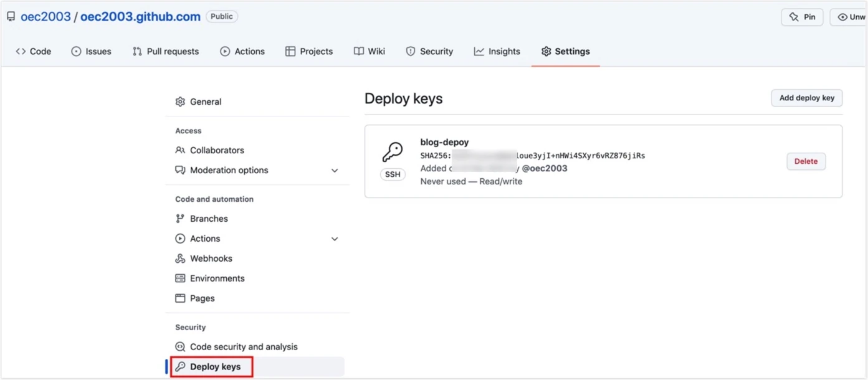Click Add deploy key button
The image size is (868, 380).
click(807, 98)
